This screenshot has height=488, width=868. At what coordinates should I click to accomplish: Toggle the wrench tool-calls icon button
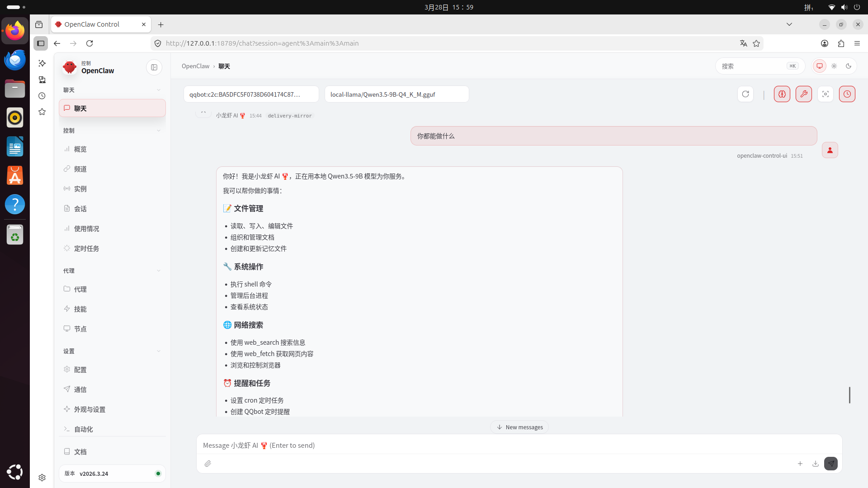[803, 94]
